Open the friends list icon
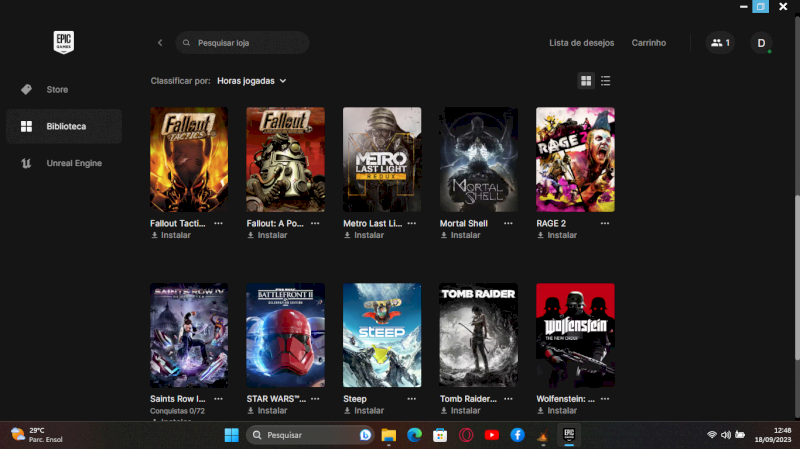The width and height of the screenshot is (800, 449). 719,43
